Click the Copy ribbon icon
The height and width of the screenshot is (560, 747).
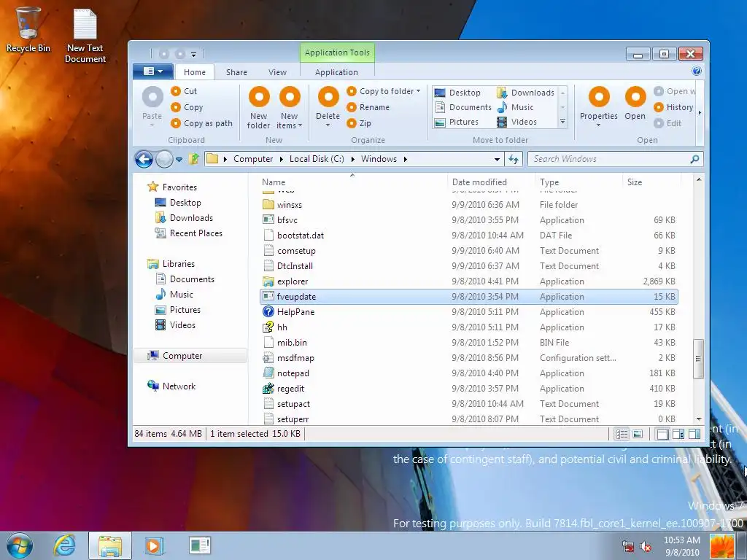(176, 107)
